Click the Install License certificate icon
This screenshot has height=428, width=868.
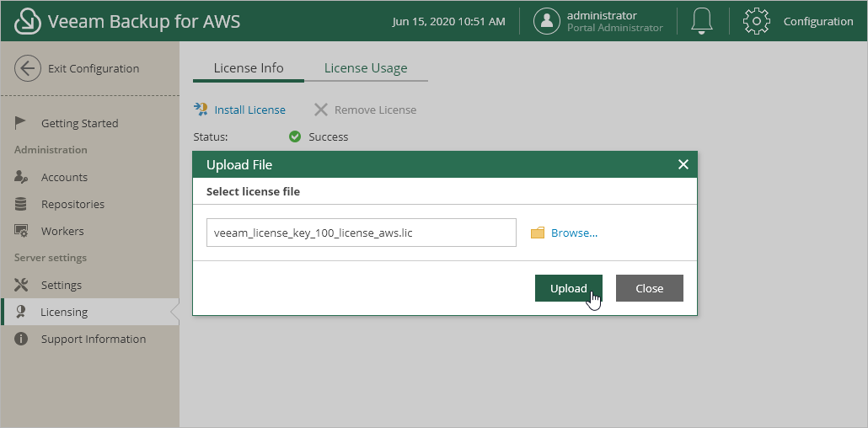[201, 109]
